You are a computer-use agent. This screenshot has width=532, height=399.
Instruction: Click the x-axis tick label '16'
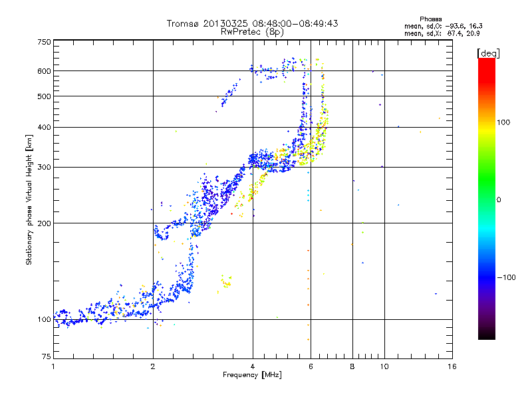pyautogui.click(x=452, y=366)
